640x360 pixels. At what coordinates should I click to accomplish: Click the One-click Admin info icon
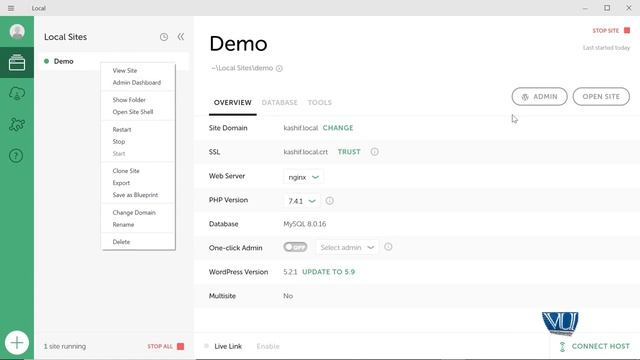[388, 247]
